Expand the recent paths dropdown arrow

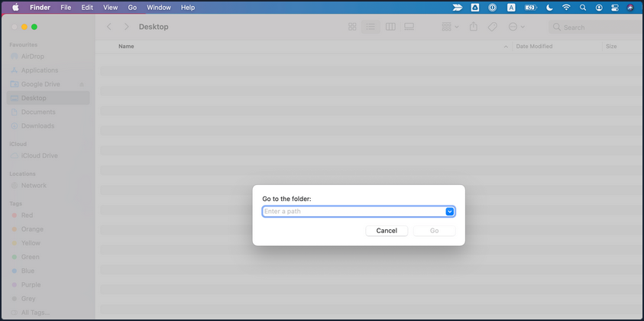(450, 212)
